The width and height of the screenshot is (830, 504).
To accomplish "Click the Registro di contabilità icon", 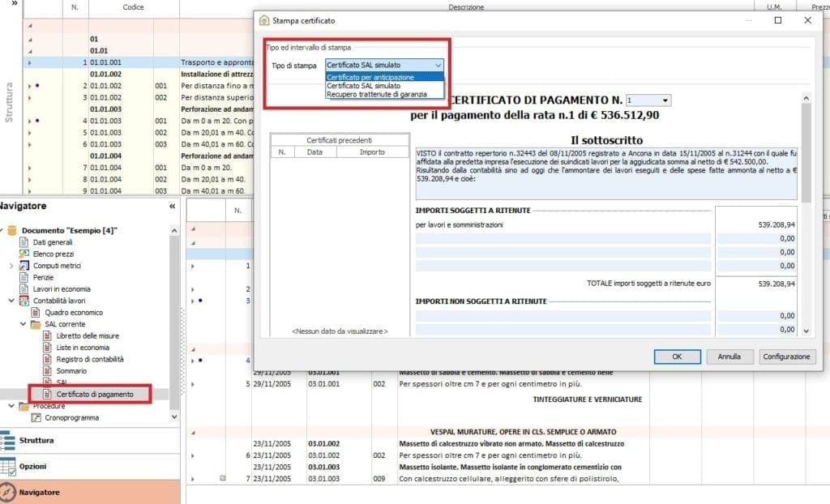I will click(47, 359).
